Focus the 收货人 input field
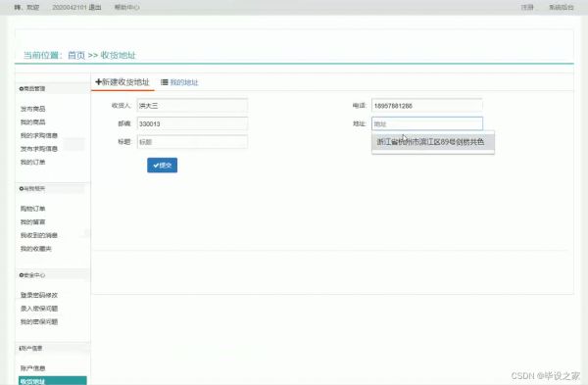The image size is (588, 385). tap(192, 106)
